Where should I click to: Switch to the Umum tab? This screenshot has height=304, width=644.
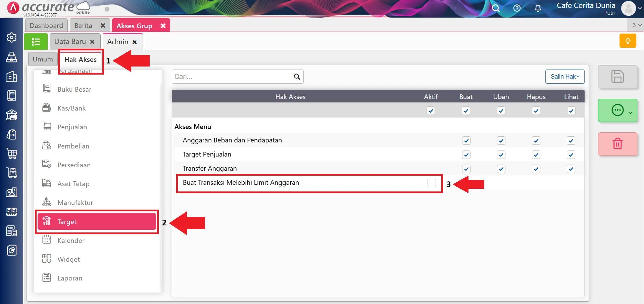[43, 59]
